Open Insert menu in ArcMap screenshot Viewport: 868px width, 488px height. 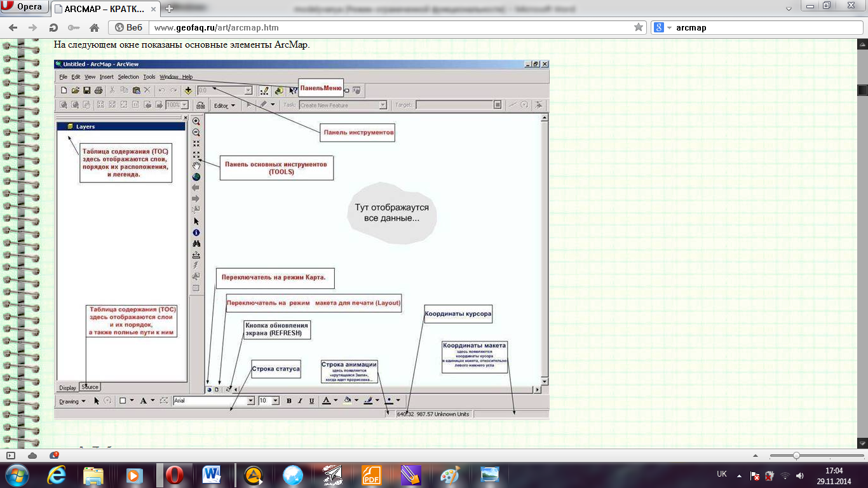pyautogui.click(x=107, y=77)
